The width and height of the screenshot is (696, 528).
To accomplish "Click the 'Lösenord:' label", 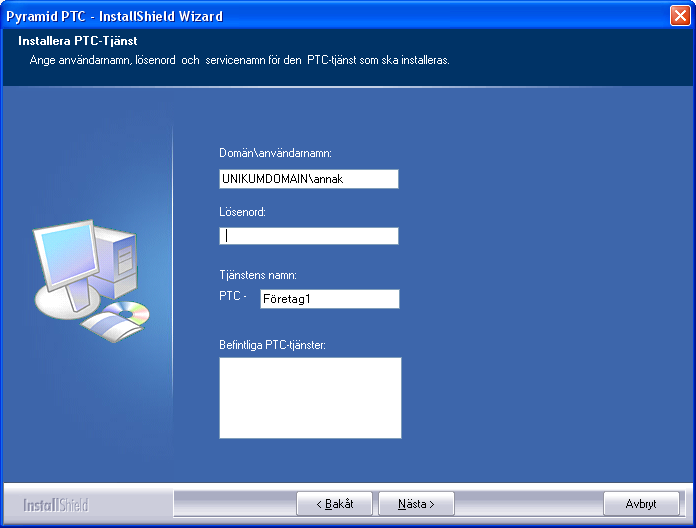I will (242, 212).
